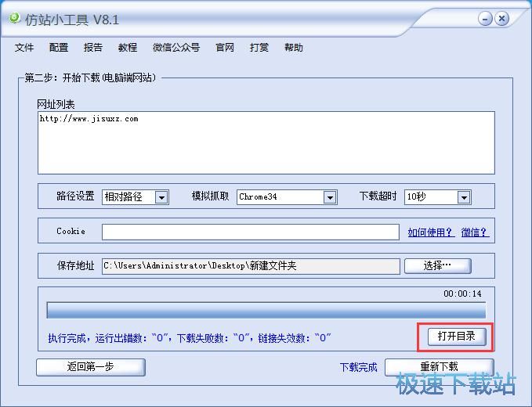Click the 保存地址 path field

[251, 266]
